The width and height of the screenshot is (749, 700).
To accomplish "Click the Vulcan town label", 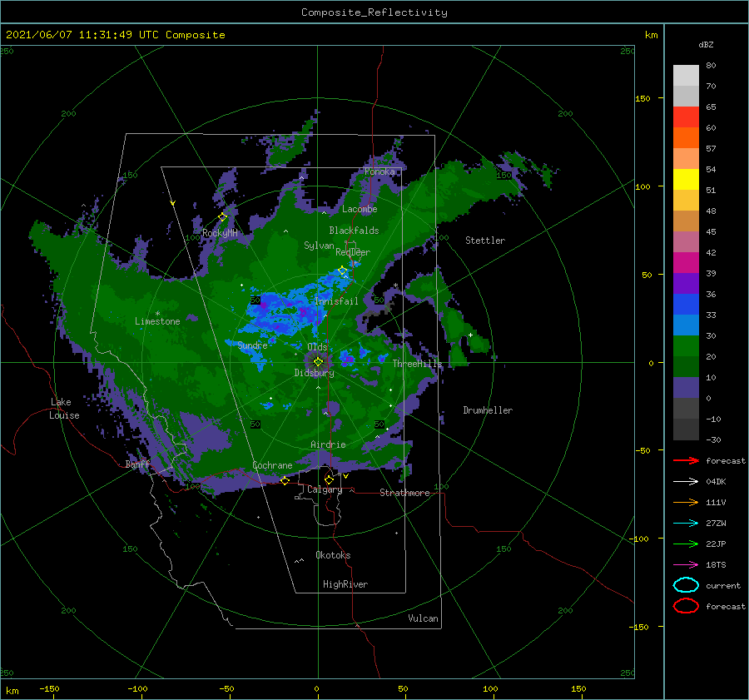I will click(423, 618).
